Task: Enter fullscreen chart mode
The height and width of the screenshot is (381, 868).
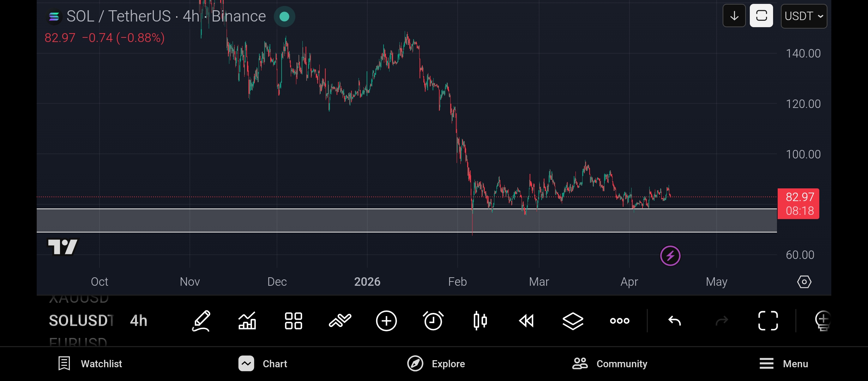Action: point(768,321)
